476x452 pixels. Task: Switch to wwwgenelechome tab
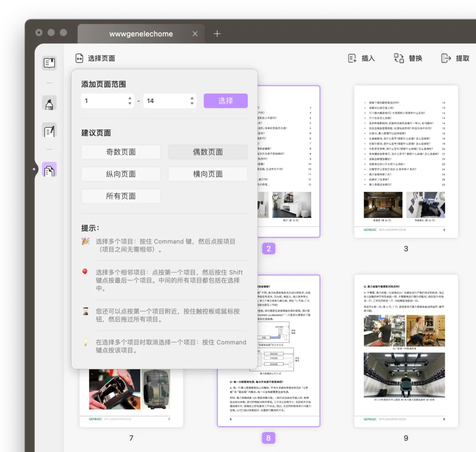[141, 34]
